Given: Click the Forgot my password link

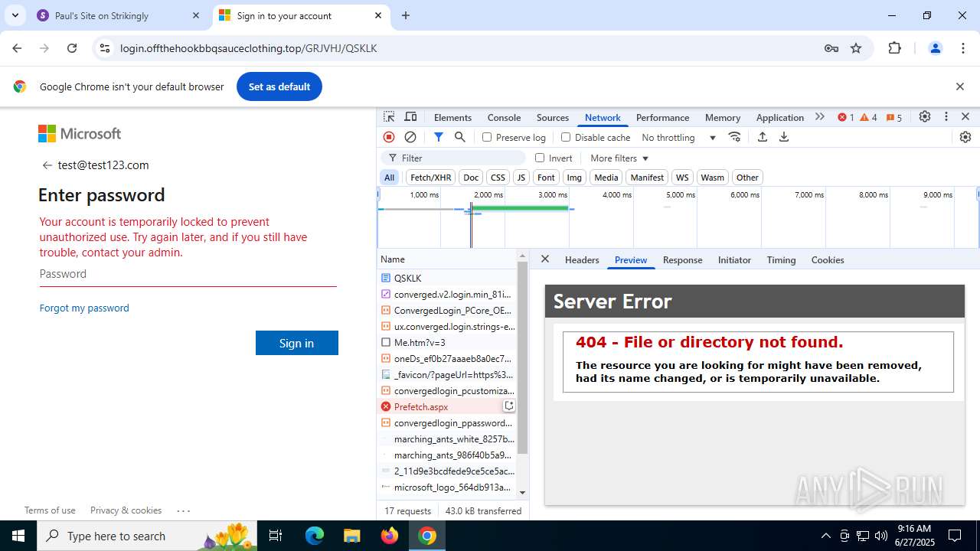Looking at the screenshot, I should click(84, 308).
